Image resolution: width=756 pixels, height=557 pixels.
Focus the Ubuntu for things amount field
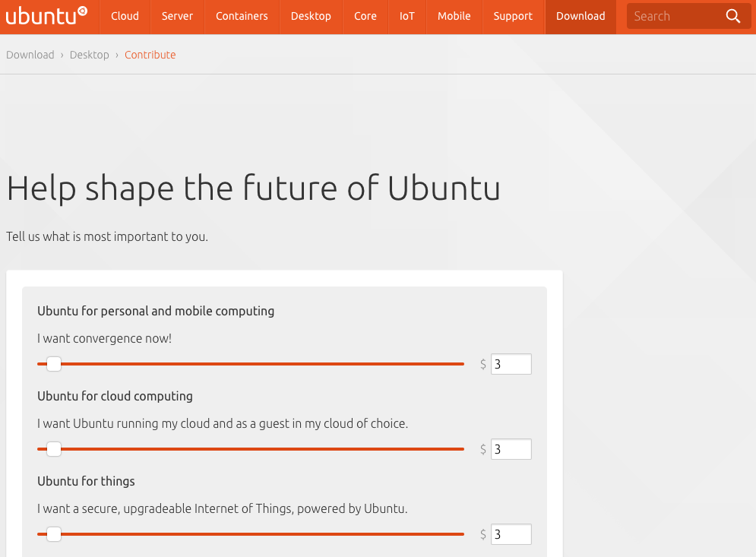click(511, 534)
